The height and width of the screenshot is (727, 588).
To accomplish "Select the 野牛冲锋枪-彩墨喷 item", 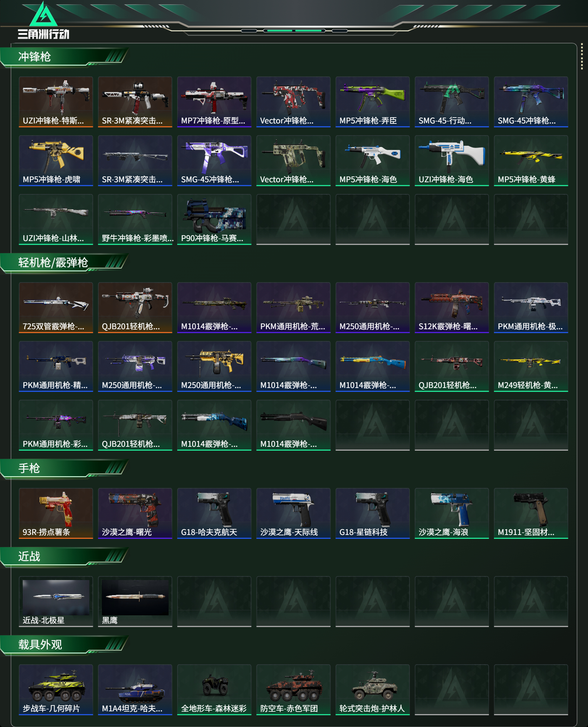I will (x=135, y=219).
